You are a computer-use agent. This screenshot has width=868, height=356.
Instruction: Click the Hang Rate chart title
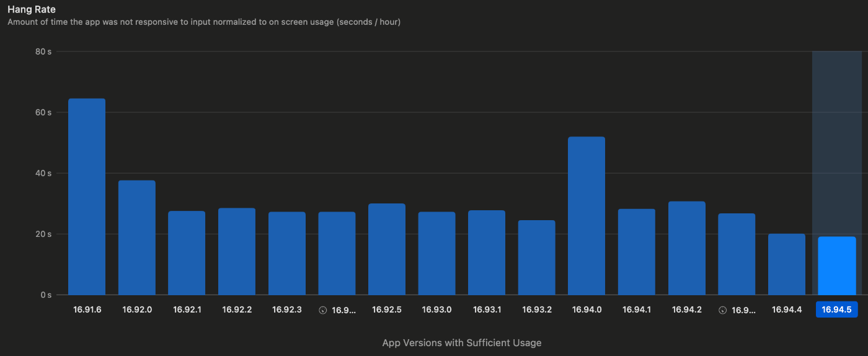pyautogui.click(x=32, y=10)
